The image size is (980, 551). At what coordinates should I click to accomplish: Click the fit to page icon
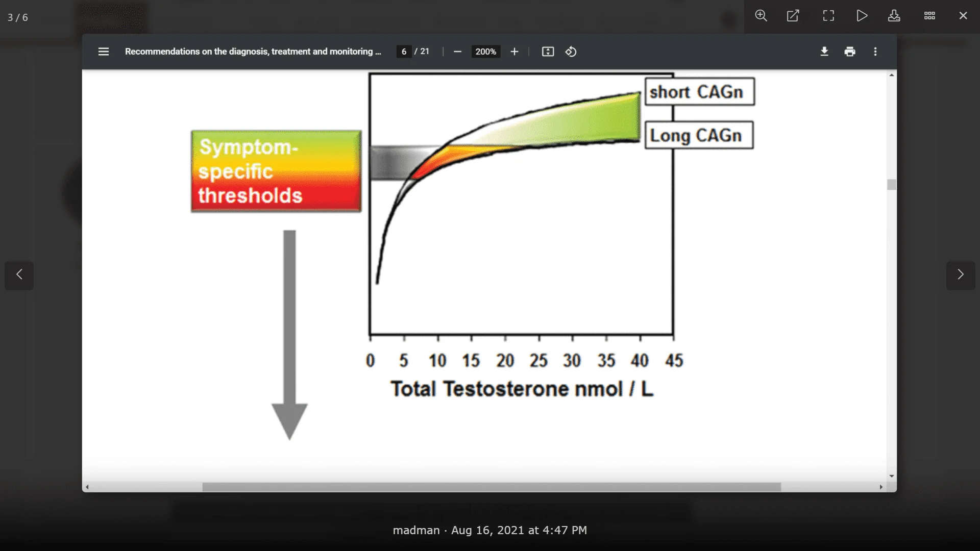[x=548, y=52]
